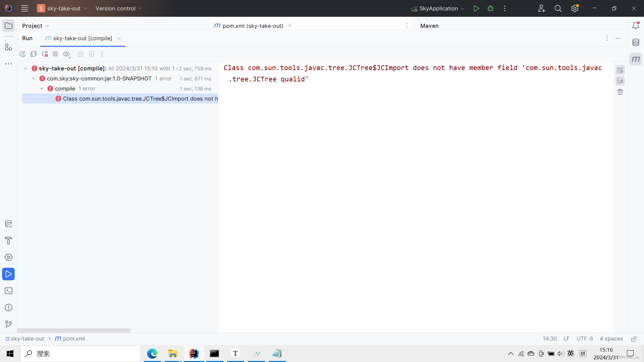Screen dimensions: 644x362
Task: Run SkyApplication with green play button
Action: coord(476,8)
